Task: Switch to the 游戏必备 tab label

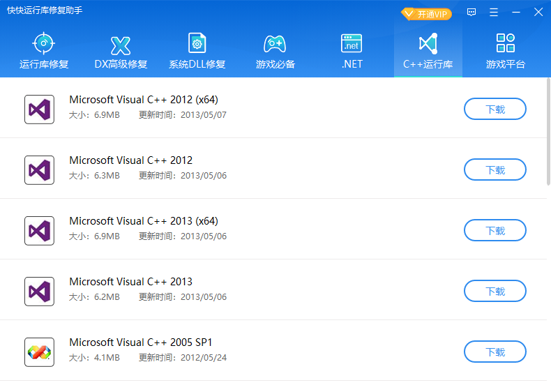Action: click(275, 64)
